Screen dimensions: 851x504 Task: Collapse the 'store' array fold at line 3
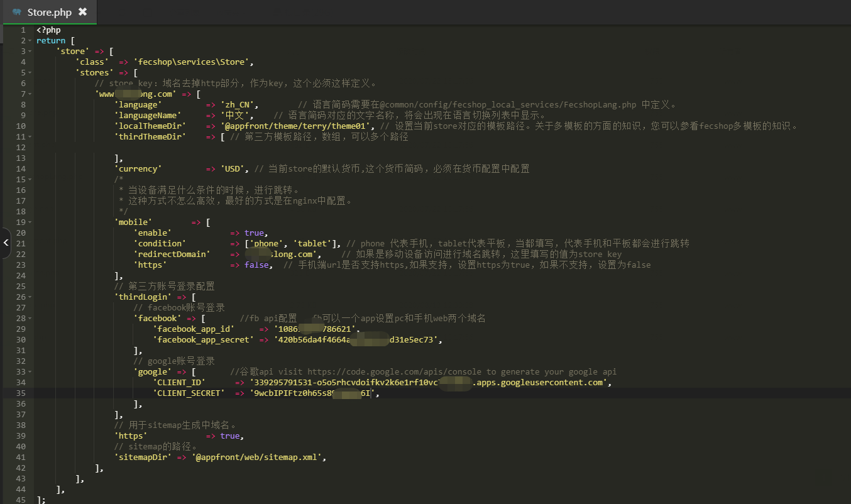point(30,52)
